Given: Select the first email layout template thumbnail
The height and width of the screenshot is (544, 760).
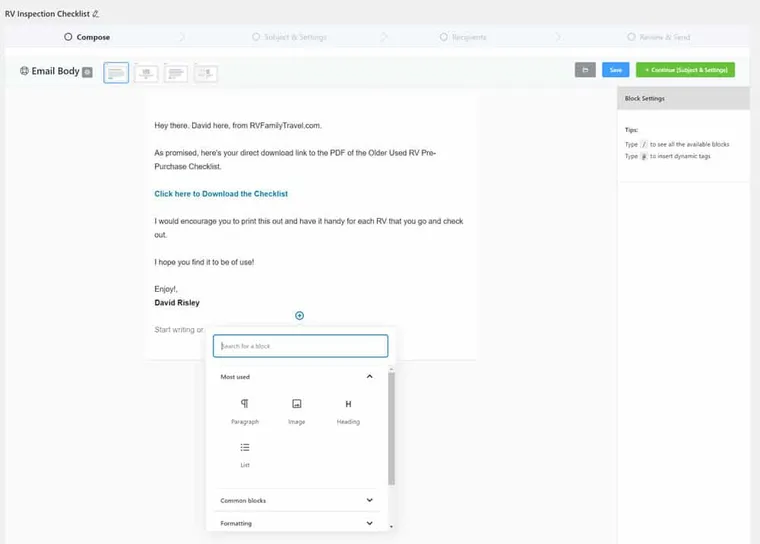Looking at the screenshot, I should 116,73.
